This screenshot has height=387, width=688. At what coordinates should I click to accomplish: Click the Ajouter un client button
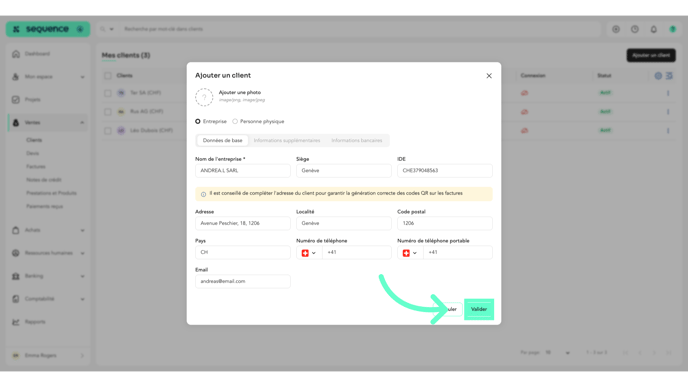[x=651, y=55]
